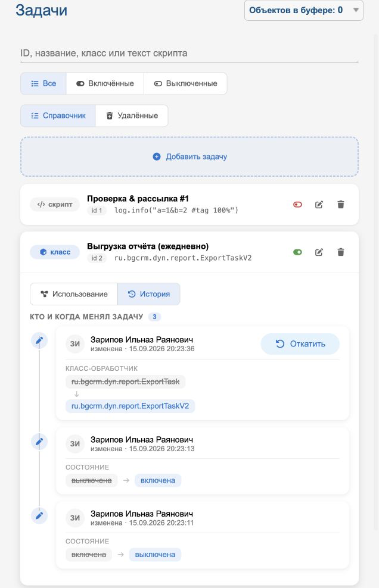Screen dimensions: 379x588
Task: Click pencil marker of 20:23:36 history entry
Action: pyautogui.click(x=39, y=340)
